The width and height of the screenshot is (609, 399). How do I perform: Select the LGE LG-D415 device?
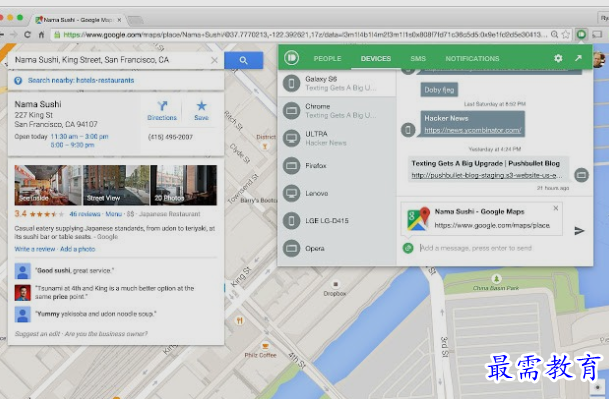(337, 221)
